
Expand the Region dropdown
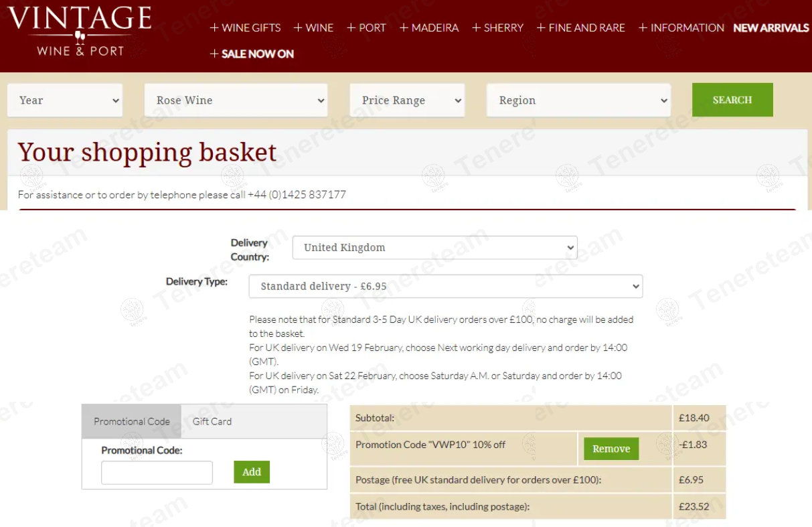click(578, 100)
